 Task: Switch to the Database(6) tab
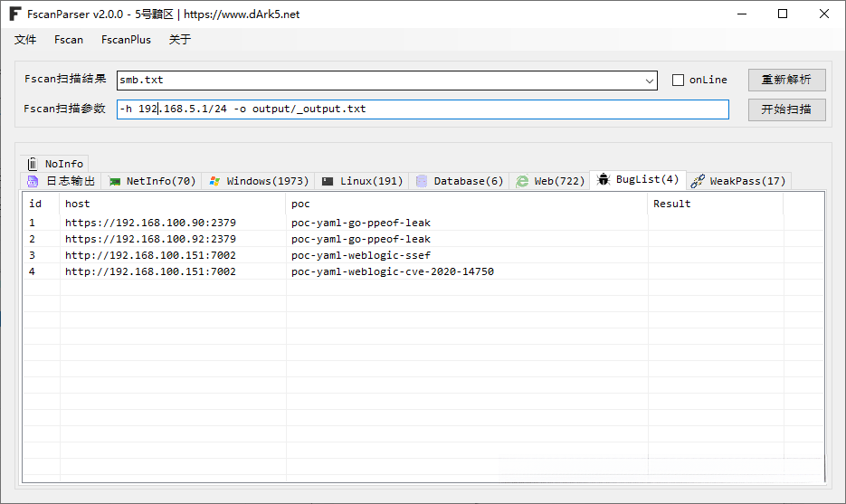[x=460, y=181]
